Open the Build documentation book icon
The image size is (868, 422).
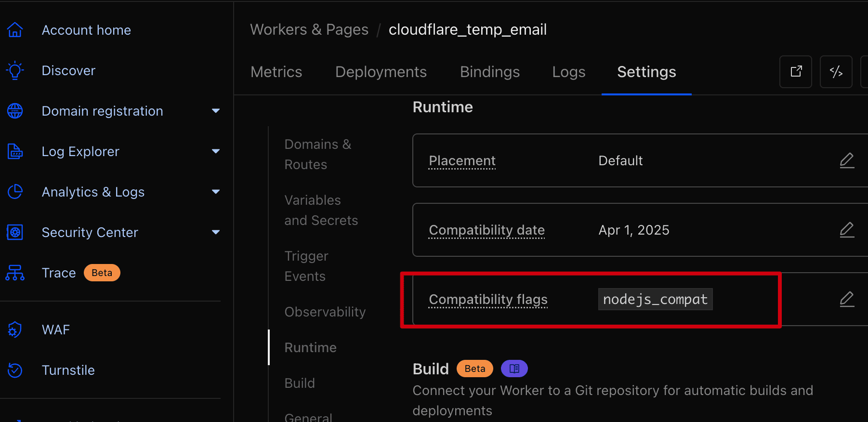514,368
